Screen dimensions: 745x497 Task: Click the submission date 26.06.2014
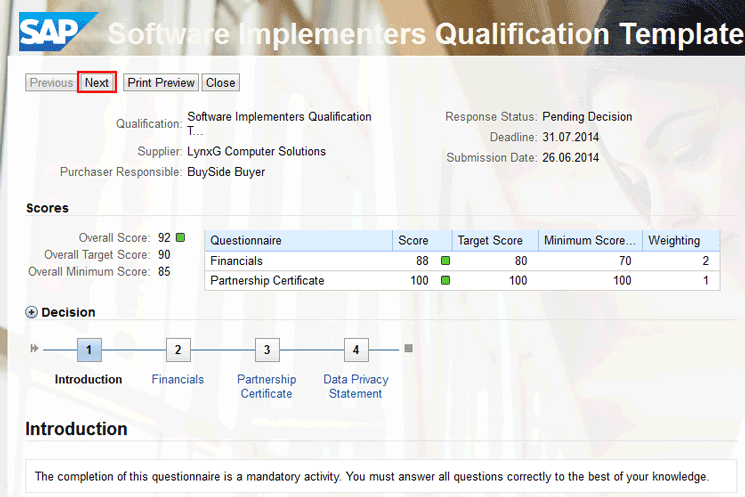(571, 158)
